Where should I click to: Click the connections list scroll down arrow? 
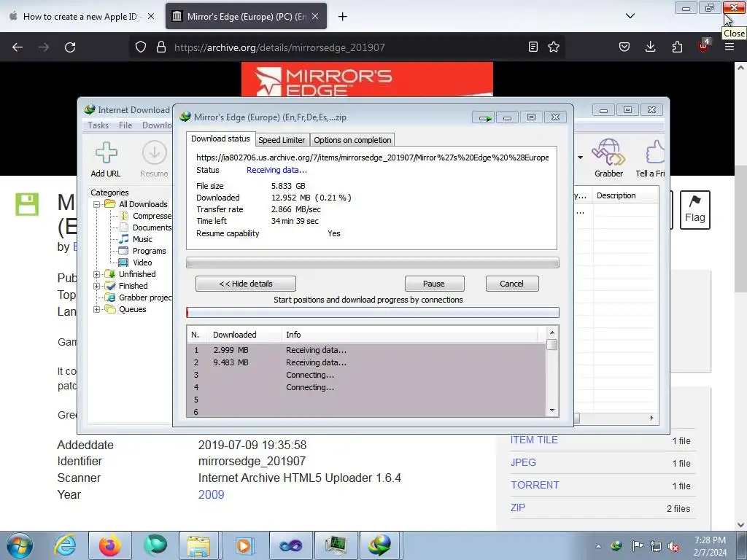coord(552,411)
